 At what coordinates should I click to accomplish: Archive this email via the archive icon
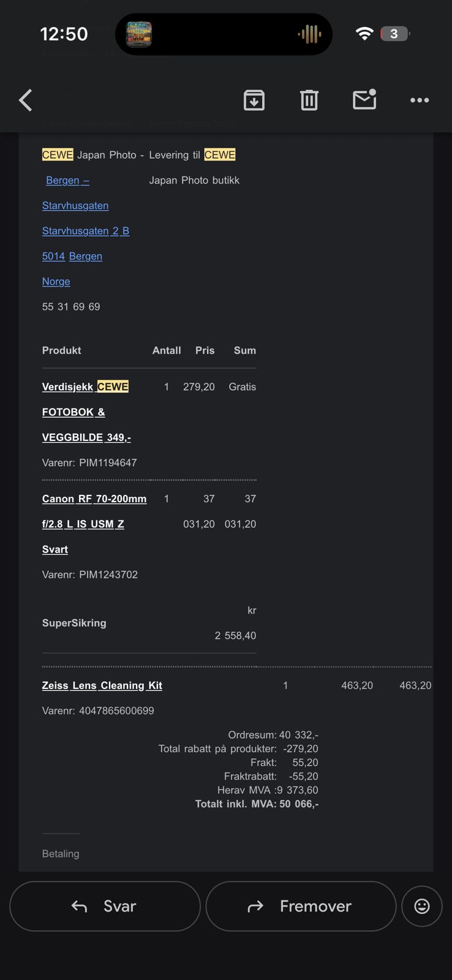254,100
